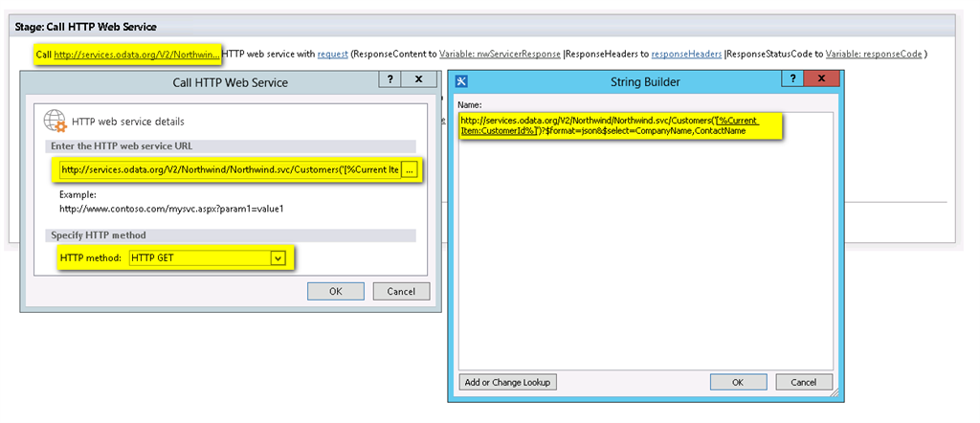Open 'Variable: nwServicerResponse' link

500,55
